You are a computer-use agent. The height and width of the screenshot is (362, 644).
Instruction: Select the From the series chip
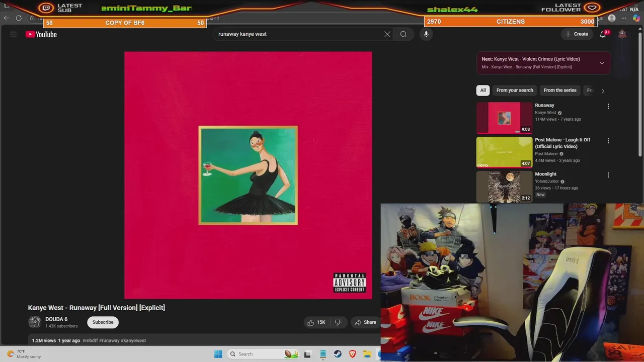click(x=560, y=90)
